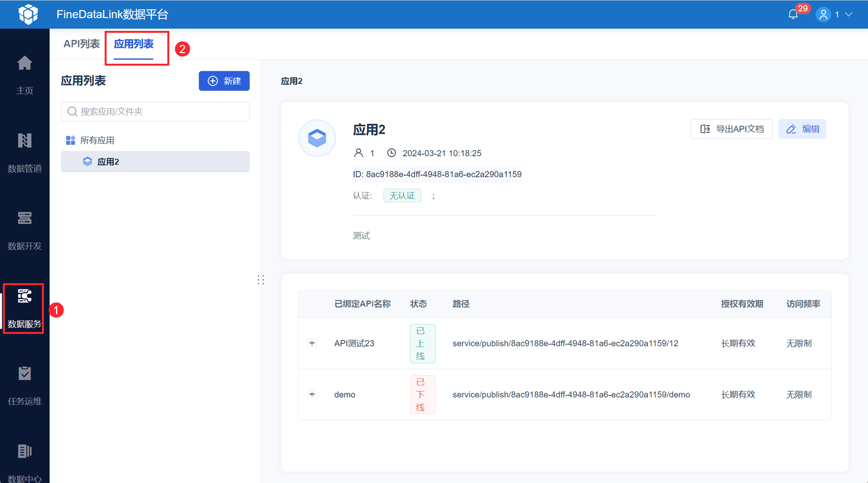The width and height of the screenshot is (868, 483).
Task: Switch to the API列表 tab
Action: point(81,44)
